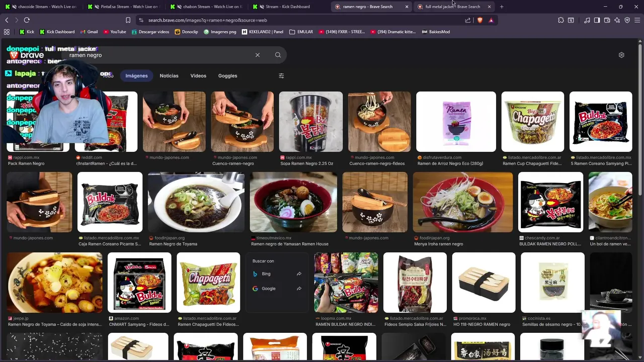Open the Descargar videos bookmark

tap(150, 32)
